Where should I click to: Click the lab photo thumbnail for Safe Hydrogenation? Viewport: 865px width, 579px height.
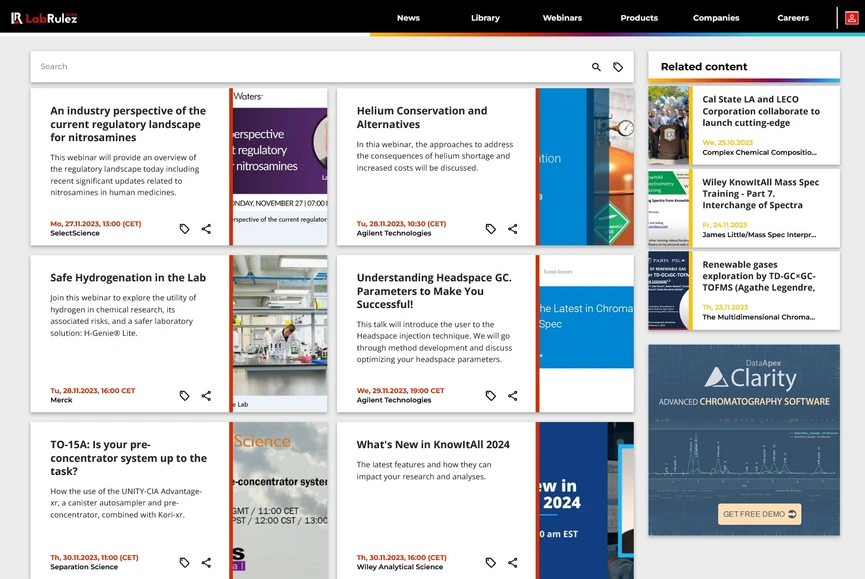pyautogui.click(x=280, y=334)
